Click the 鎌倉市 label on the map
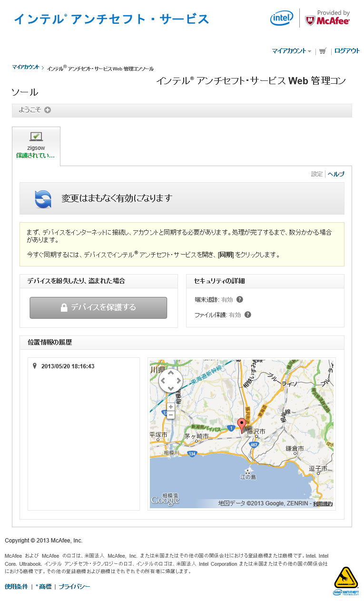The width and height of the screenshot is (364, 601). 295,448
